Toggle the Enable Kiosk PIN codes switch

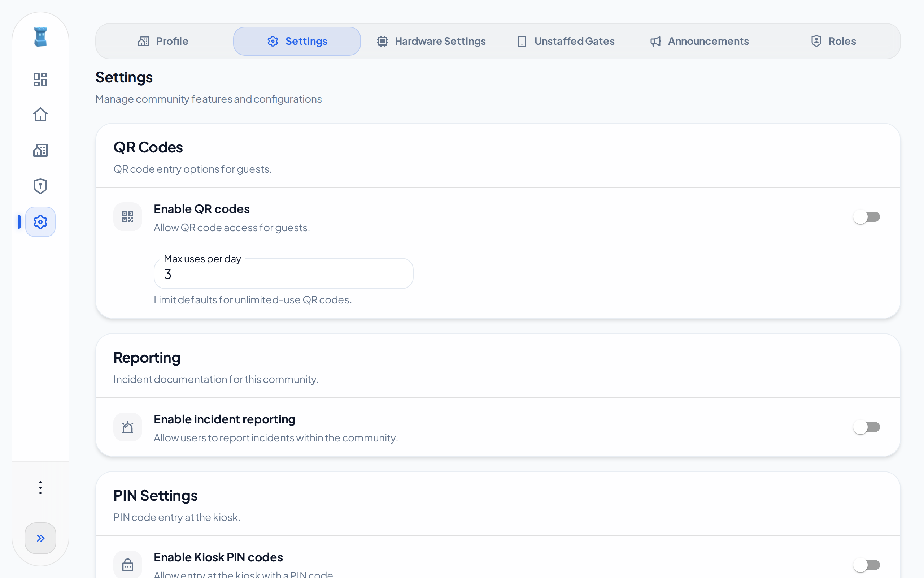(x=867, y=565)
